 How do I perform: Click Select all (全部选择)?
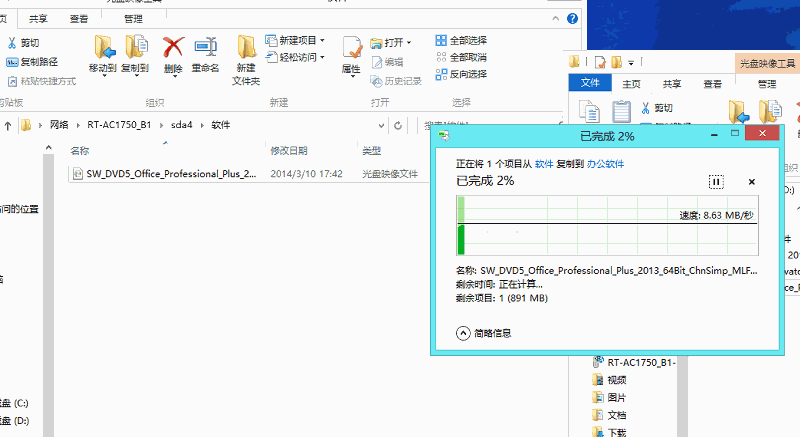461,40
